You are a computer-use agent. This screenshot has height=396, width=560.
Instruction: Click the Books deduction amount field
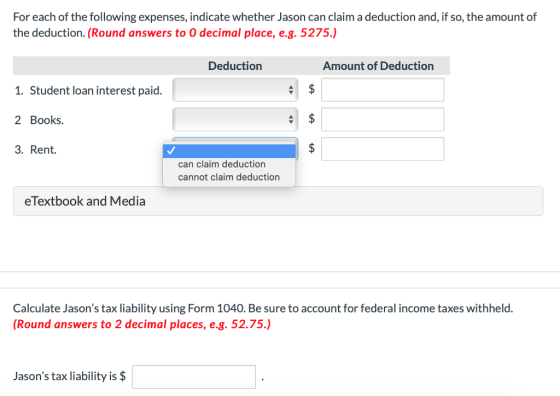tap(382, 119)
